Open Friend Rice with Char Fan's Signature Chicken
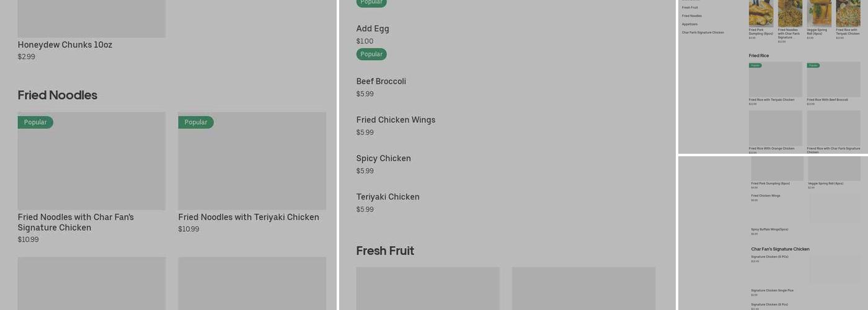This screenshot has height=310, width=868. tap(833, 128)
